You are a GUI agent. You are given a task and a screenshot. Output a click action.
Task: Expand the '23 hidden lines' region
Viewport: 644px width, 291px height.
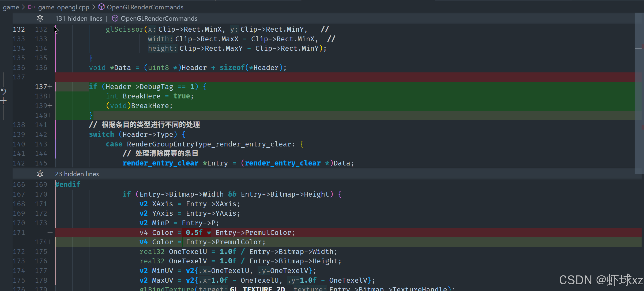point(77,174)
